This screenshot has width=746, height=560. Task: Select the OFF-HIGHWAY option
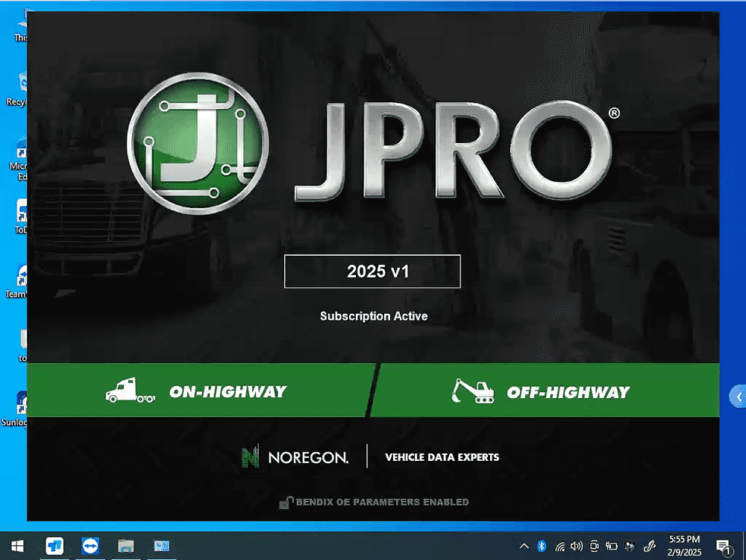[x=545, y=391]
